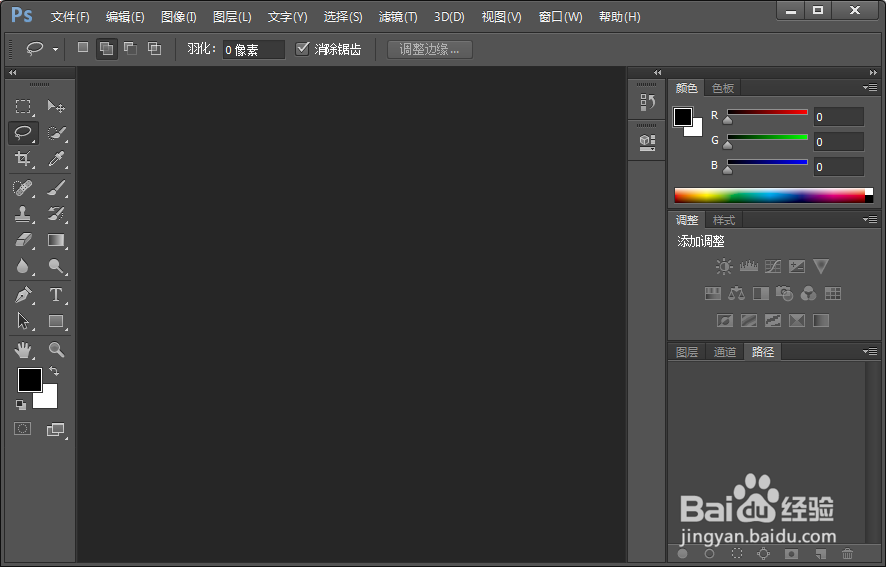Select the Crop tool

pos(23,159)
